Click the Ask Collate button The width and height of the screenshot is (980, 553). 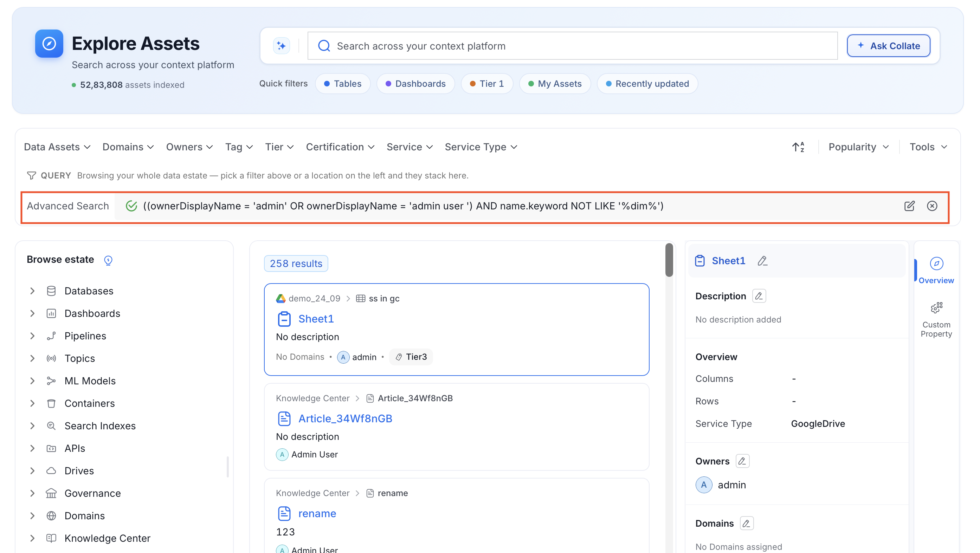pos(888,46)
